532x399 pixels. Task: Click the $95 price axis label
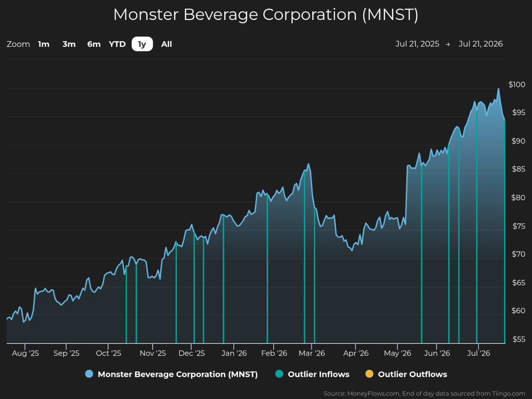click(x=518, y=113)
